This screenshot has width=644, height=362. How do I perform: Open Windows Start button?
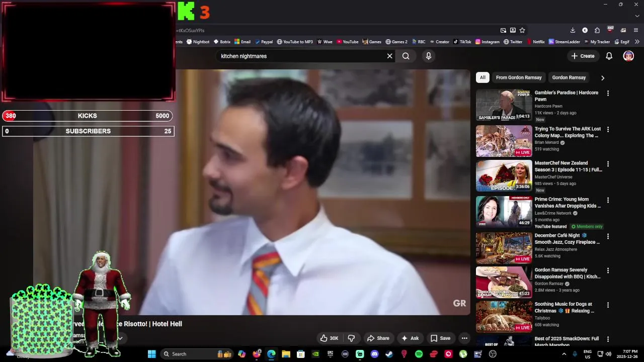click(151, 354)
